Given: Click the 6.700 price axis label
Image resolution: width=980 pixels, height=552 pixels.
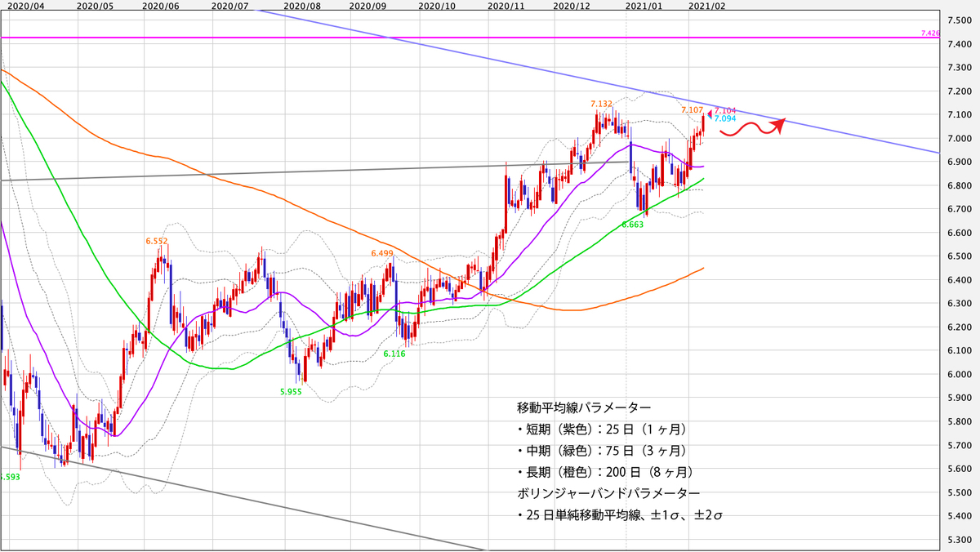Looking at the screenshot, I should click(959, 210).
